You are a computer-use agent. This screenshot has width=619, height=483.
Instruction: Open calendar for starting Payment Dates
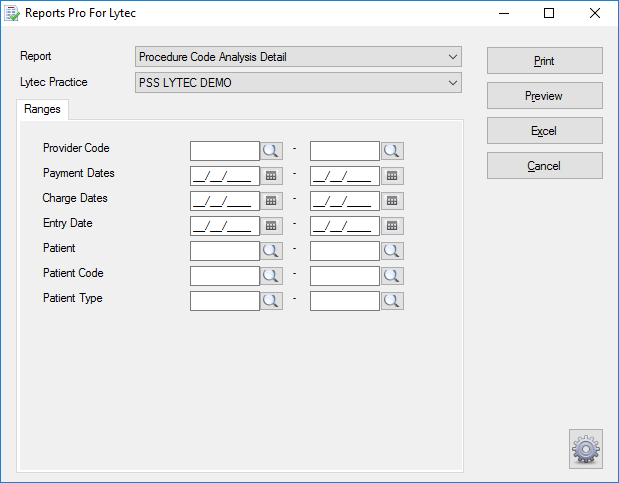click(x=271, y=176)
